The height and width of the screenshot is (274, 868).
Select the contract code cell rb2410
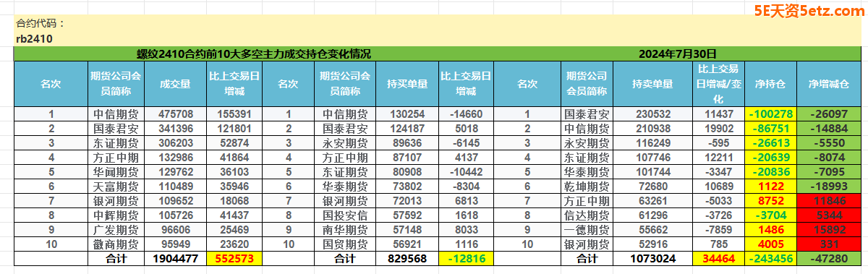click(x=34, y=39)
